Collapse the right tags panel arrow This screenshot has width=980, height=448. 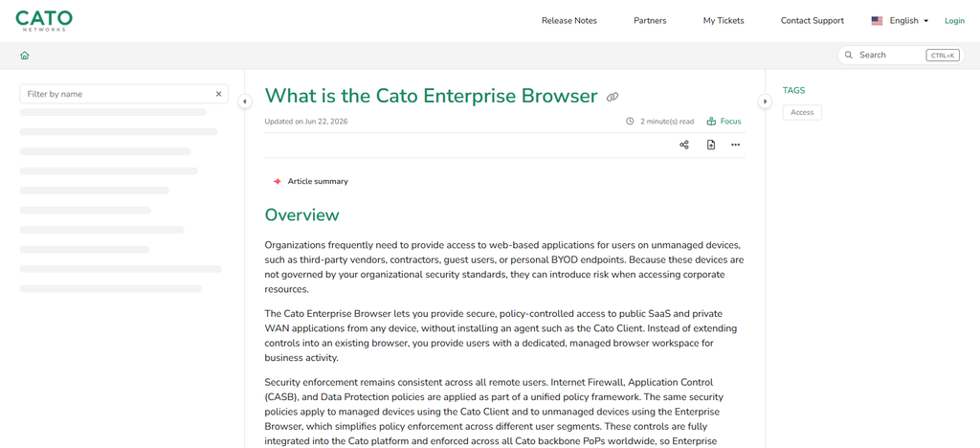pyautogui.click(x=765, y=101)
